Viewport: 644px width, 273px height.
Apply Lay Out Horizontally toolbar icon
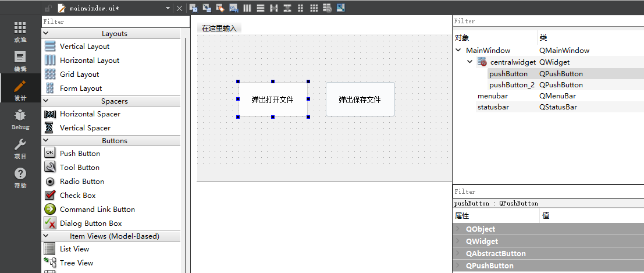[x=247, y=8]
